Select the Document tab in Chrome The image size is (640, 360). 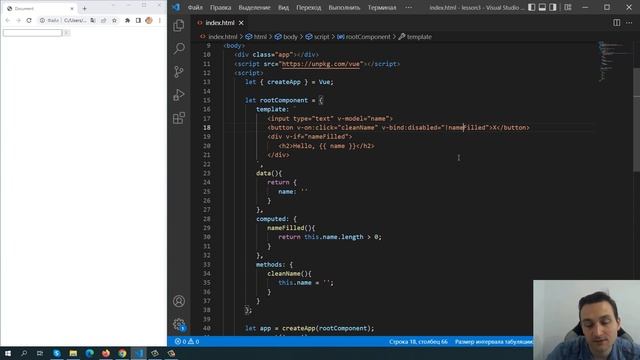[x=40, y=8]
